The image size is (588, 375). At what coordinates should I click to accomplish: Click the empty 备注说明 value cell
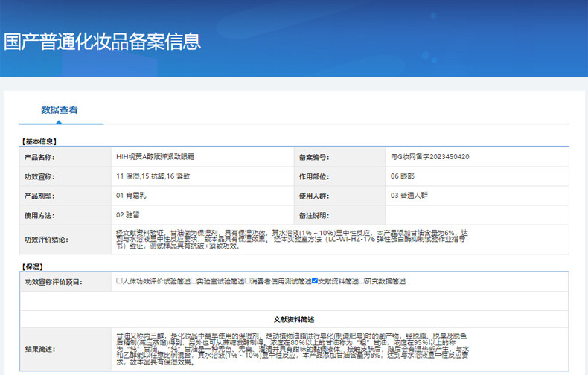pyautogui.click(x=476, y=215)
